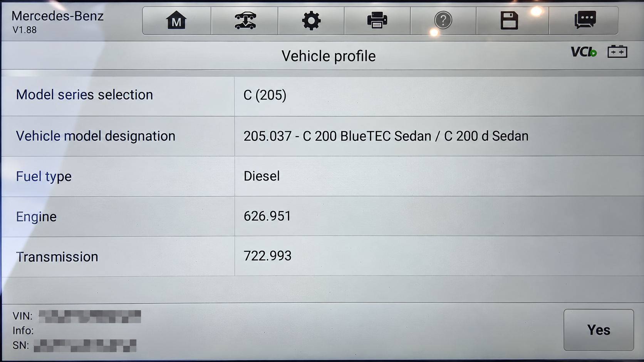This screenshot has height=362, width=644.
Task: Select the Diesel value
Action: pyautogui.click(x=262, y=176)
